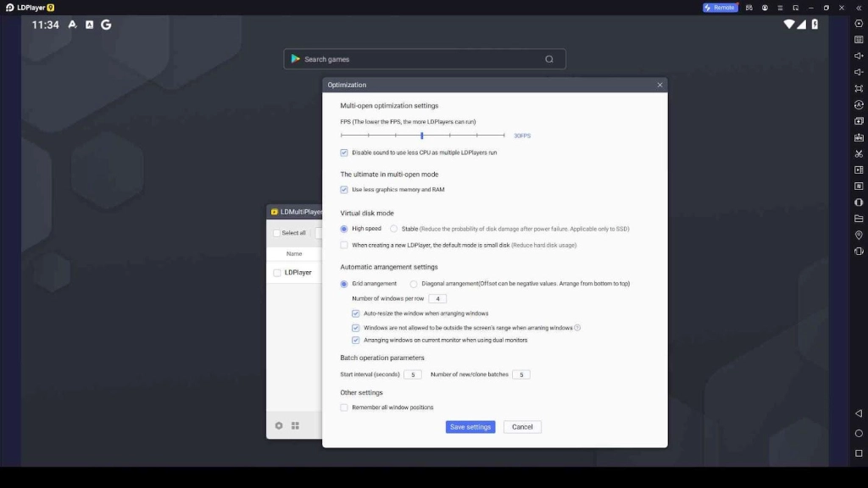Click the yellow version badge beside the LDPlayer title

click(50, 8)
